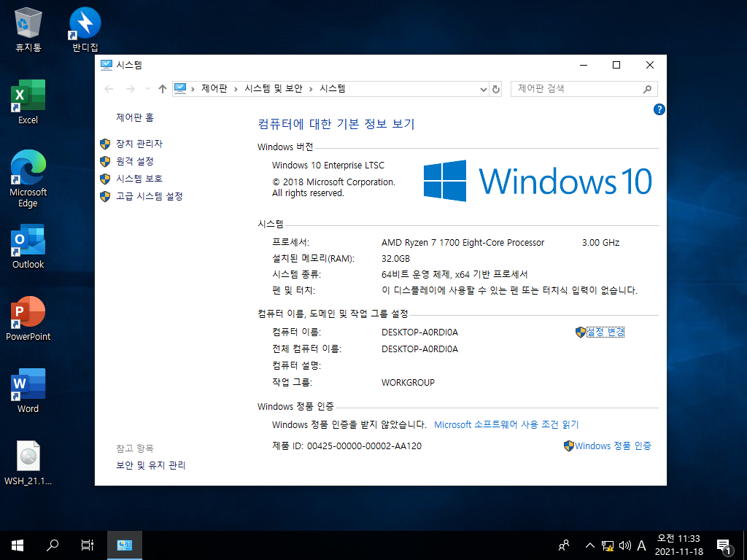Click the network status tray icon
The height and width of the screenshot is (560, 747).
(x=608, y=545)
